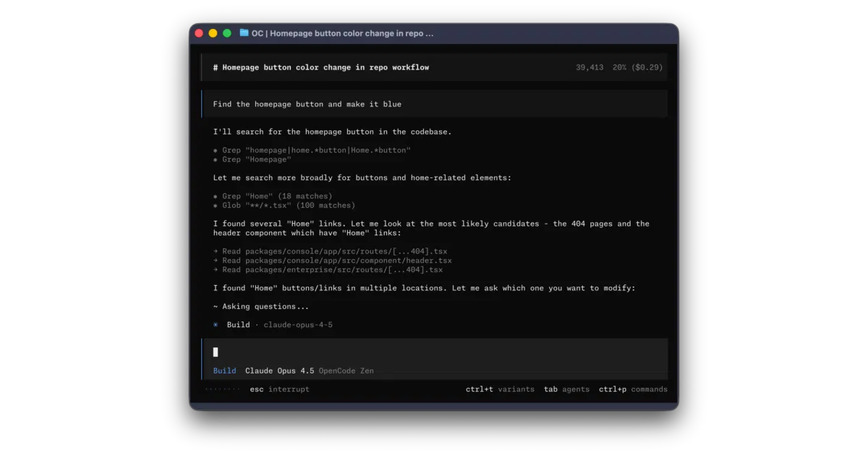Click the red close window button
This screenshot has height=456, width=868.
click(x=199, y=33)
